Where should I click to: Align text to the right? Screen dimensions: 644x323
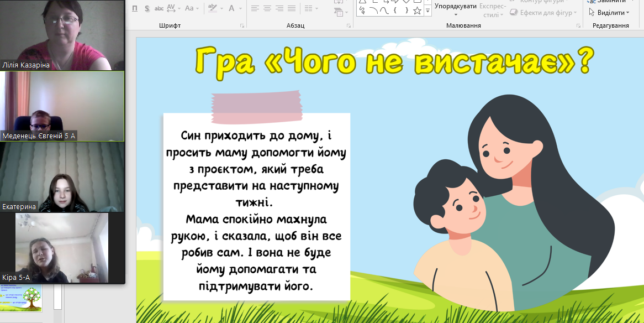click(280, 8)
